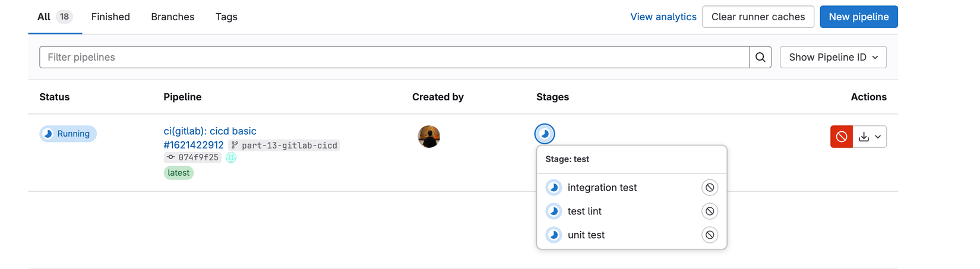Expand the download artifacts dropdown
The height and width of the screenshot is (269, 980).
[870, 137]
